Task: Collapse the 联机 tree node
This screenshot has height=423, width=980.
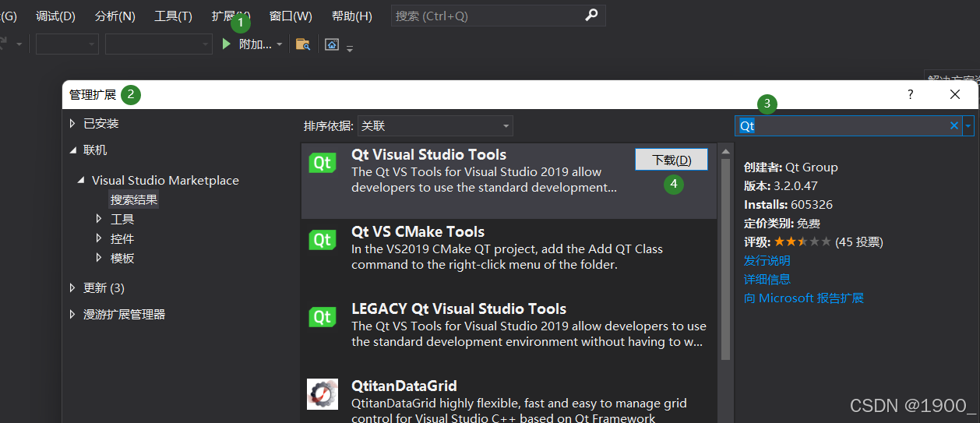Action: coord(72,150)
